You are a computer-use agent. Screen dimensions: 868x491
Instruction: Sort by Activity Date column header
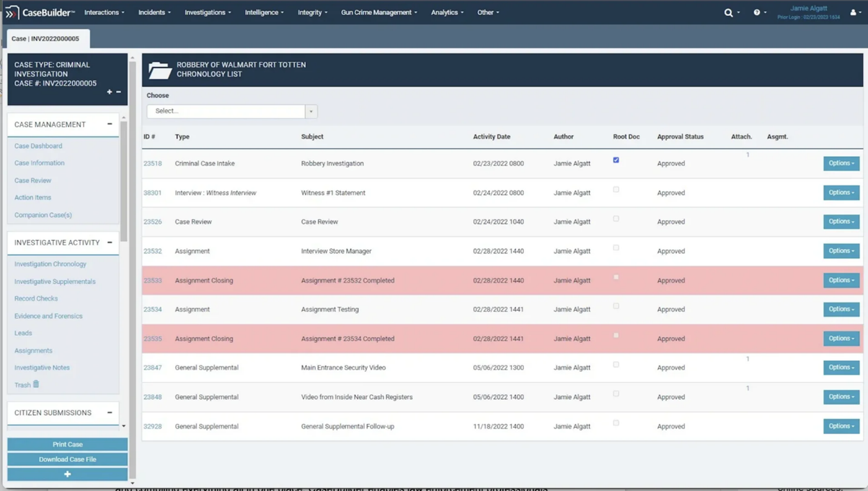point(492,136)
